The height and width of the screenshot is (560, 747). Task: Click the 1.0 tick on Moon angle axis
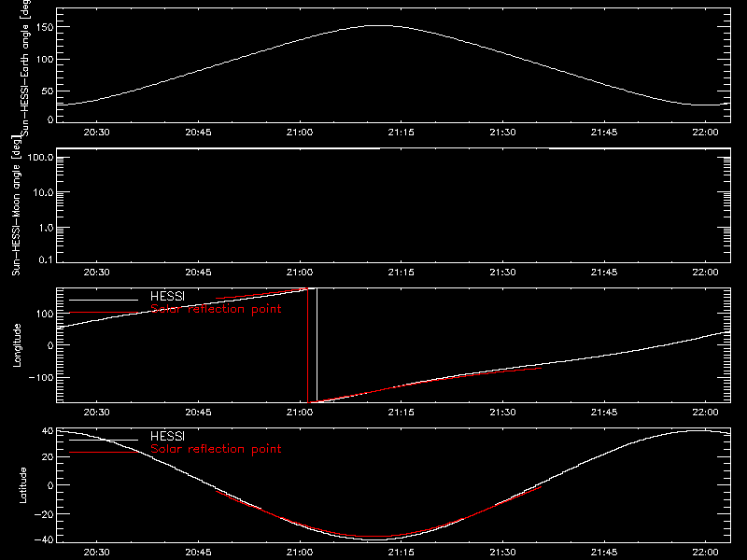coord(46,228)
